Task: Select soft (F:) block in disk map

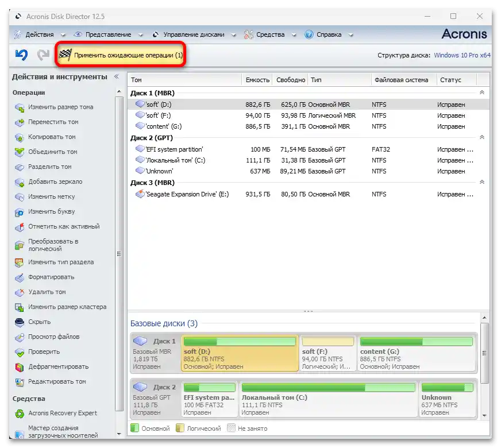Action: click(328, 353)
